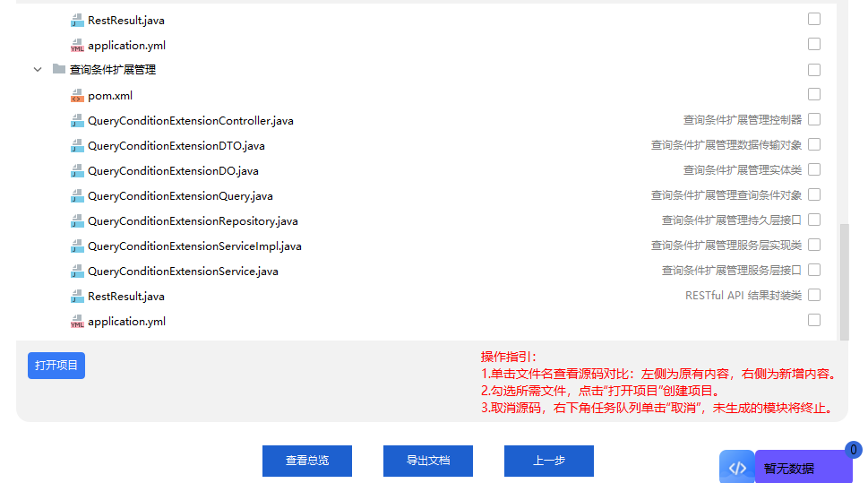Open top RestResult.java source comparison
Screen dimensions: 868x483
[x=126, y=21]
